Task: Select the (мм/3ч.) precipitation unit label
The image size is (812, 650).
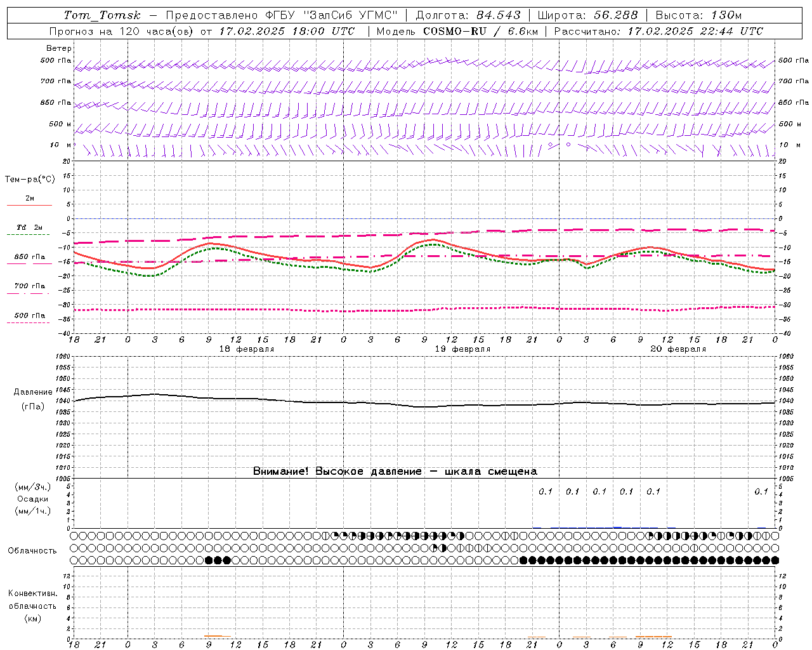Action: click(33, 487)
